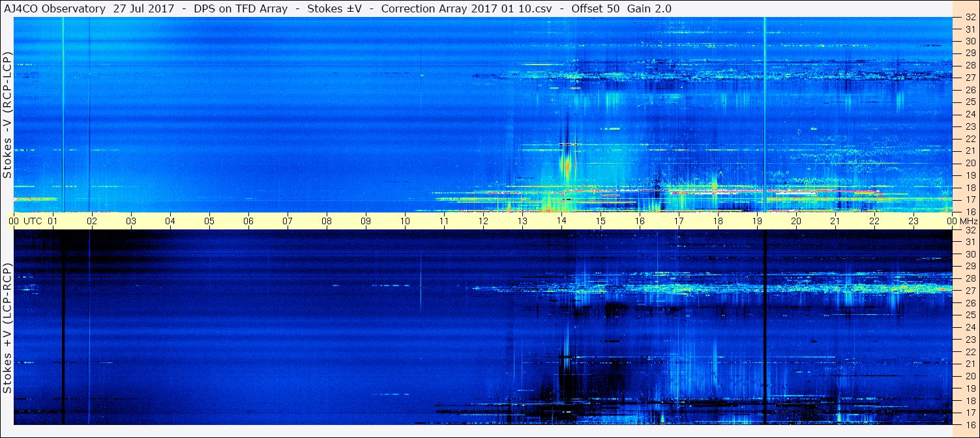Viewport: 980px width, 438px height.
Task: Select the 15 hour tick mark
Action: click(601, 221)
